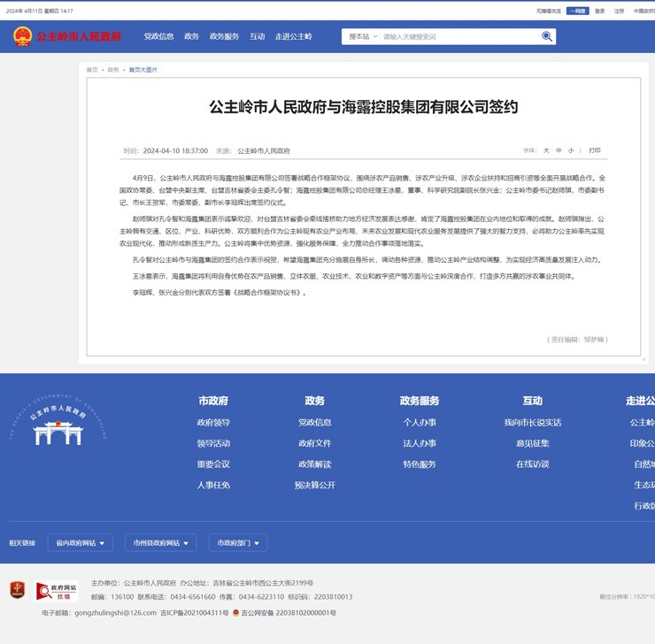
Task: Click the 打印 print link
Action: [595, 150]
